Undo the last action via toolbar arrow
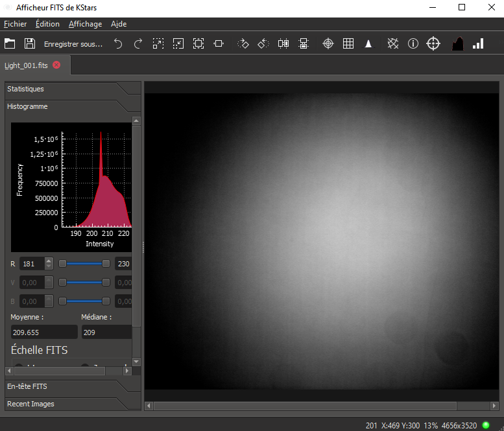Screen dimensions: 504x431 pos(118,43)
